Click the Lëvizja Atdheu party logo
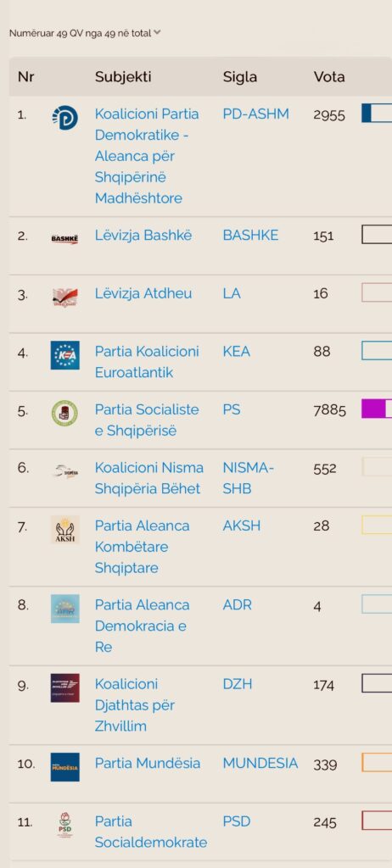The width and height of the screenshot is (392, 868). click(x=64, y=298)
